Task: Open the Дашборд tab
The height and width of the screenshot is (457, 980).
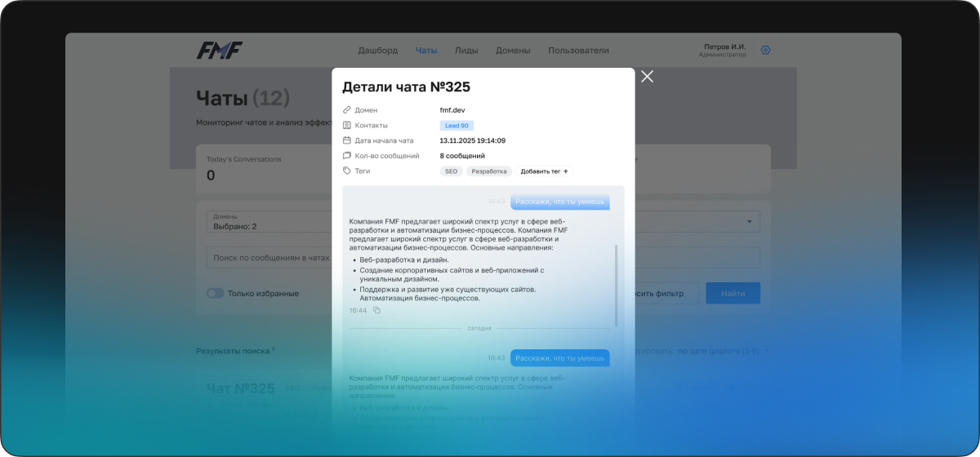Action: point(377,51)
